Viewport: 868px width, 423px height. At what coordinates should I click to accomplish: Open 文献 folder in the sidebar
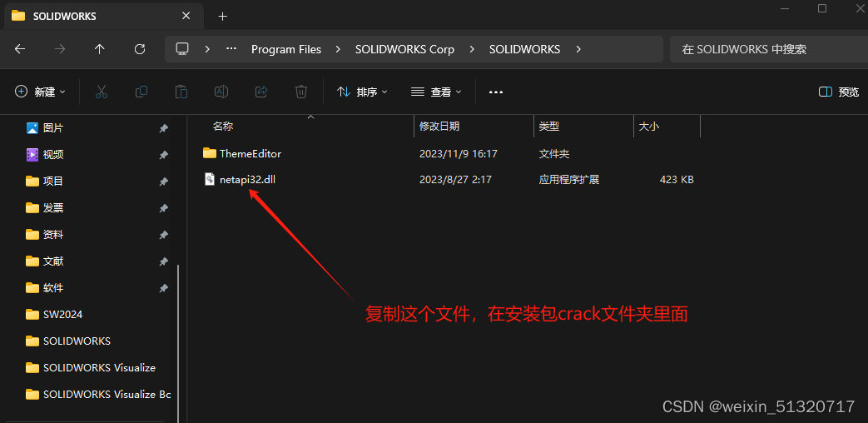pyautogui.click(x=52, y=261)
